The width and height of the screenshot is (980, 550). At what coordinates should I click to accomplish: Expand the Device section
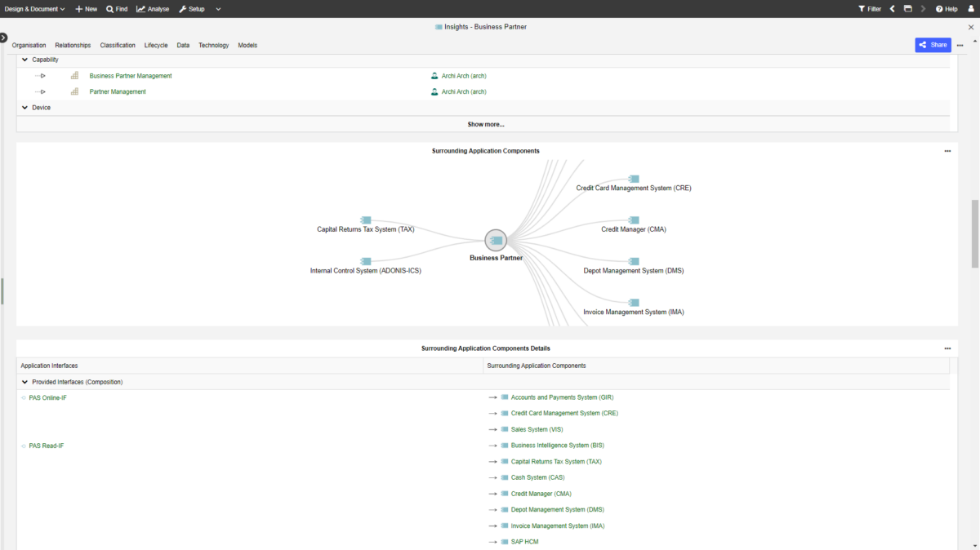coord(24,107)
